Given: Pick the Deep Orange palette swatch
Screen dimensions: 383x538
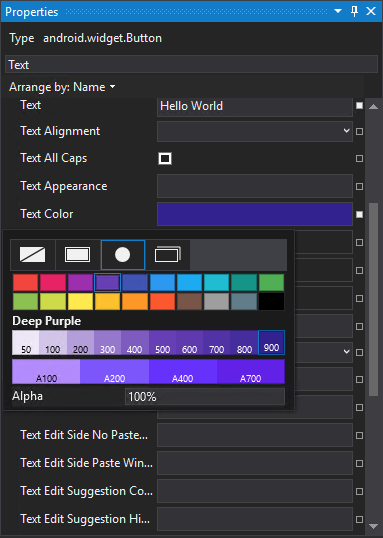Looking at the screenshot, I should (x=162, y=301).
